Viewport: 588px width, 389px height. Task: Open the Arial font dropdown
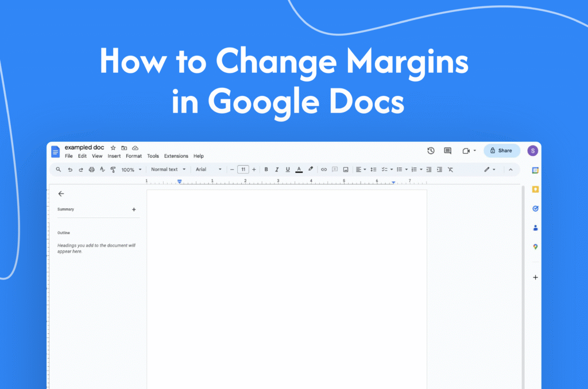pyautogui.click(x=206, y=169)
